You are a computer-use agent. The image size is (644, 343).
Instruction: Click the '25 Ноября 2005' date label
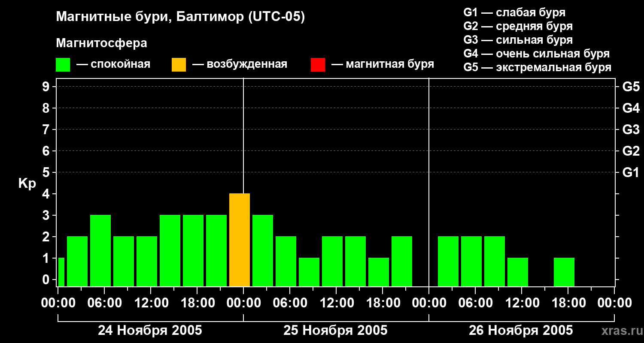(335, 330)
